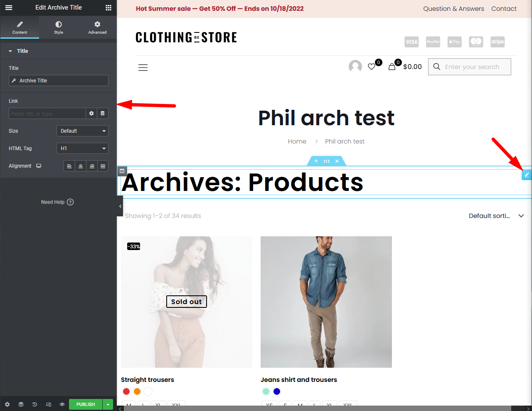Click the Visa payment icon
Viewport: 532px width, 411px height.
click(x=411, y=42)
